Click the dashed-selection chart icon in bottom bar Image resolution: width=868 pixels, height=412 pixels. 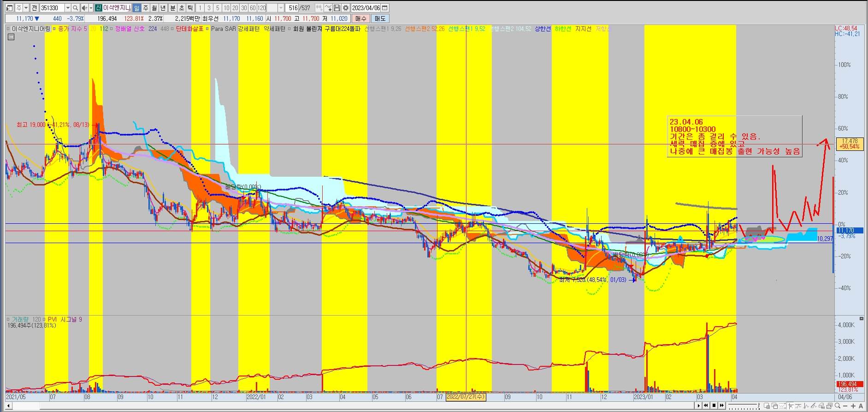click(782, 406)
